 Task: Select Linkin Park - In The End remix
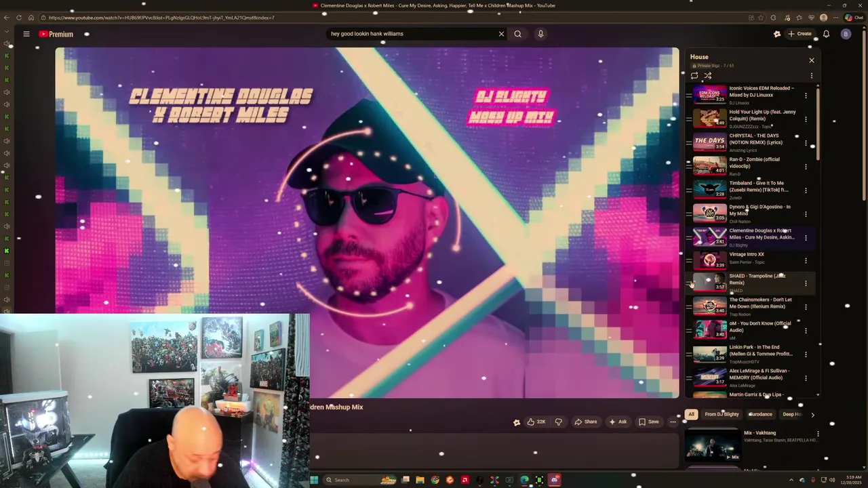click(x=749, y=354)
